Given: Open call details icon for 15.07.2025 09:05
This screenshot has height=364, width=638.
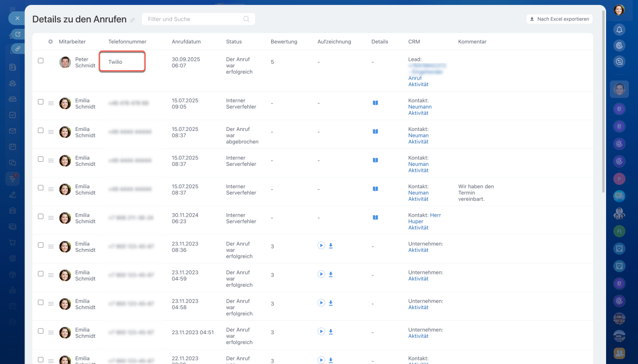Looking at the screenshot, I should coord(375,103).
